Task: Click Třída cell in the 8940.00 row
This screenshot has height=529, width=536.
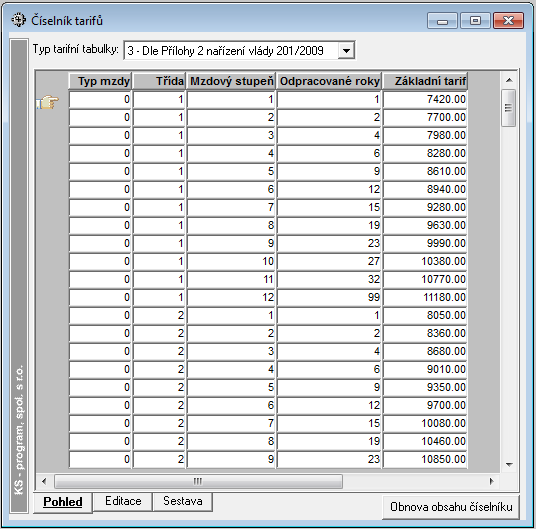Action: click(159, 189)
